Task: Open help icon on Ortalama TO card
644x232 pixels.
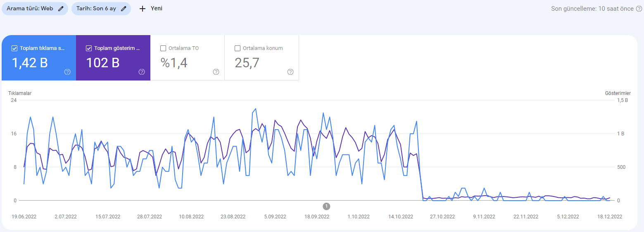Action: point(216,72)
